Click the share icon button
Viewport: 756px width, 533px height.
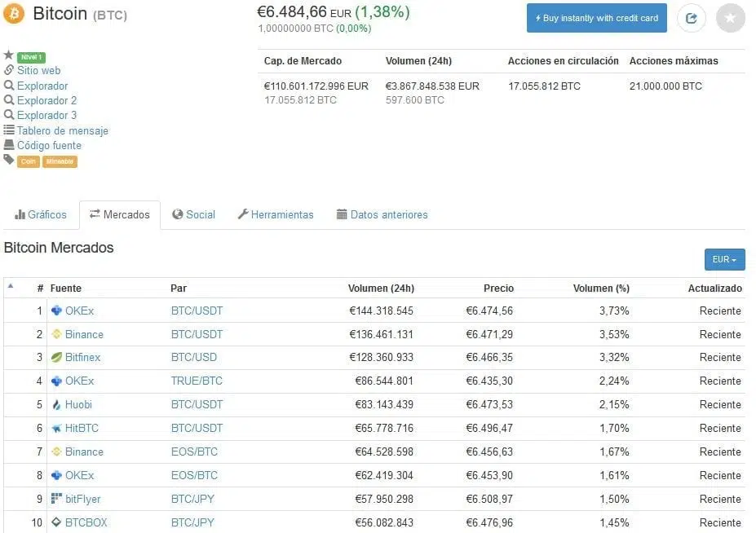(x=692, y=18)
